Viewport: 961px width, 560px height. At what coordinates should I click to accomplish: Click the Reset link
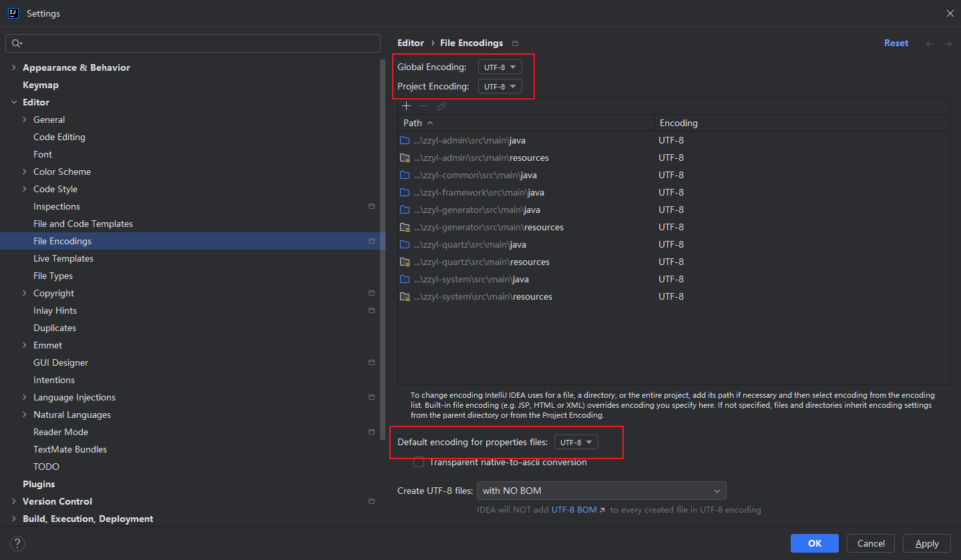[x=896, y=43]
